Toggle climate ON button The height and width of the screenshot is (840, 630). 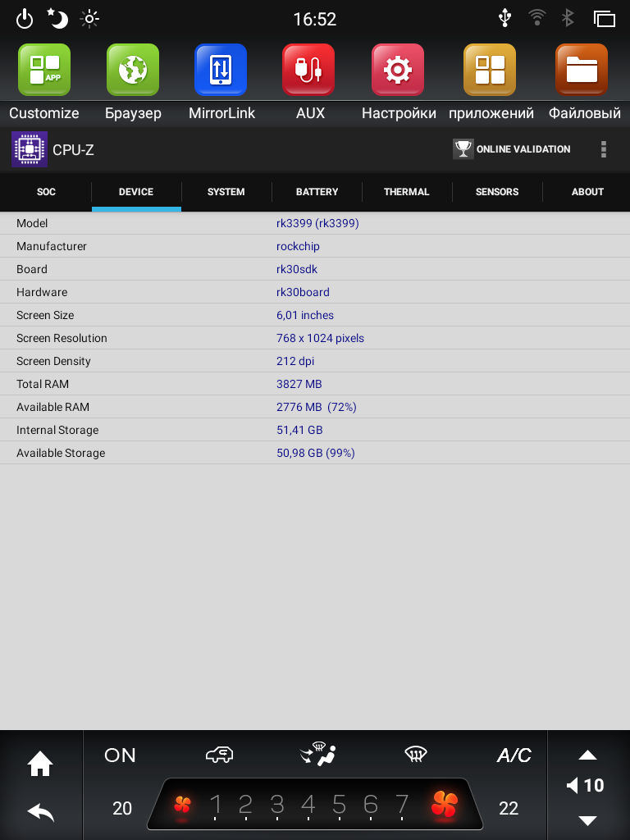120,756
